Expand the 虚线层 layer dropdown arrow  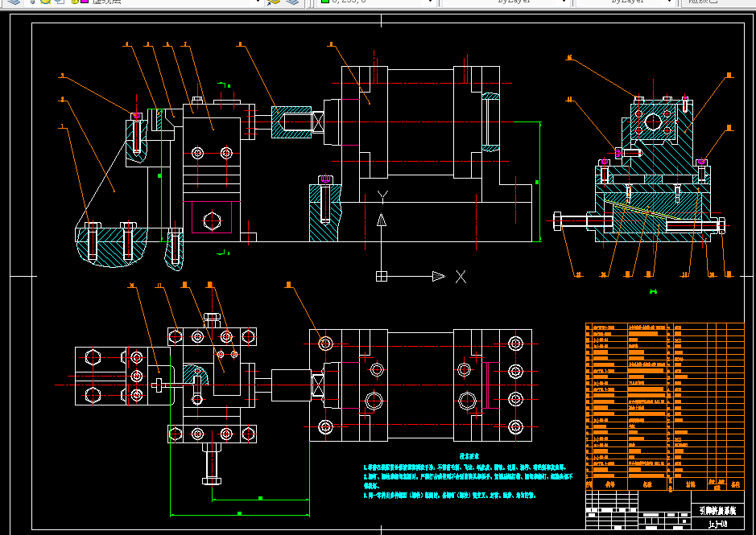click(x=258, y=2)
